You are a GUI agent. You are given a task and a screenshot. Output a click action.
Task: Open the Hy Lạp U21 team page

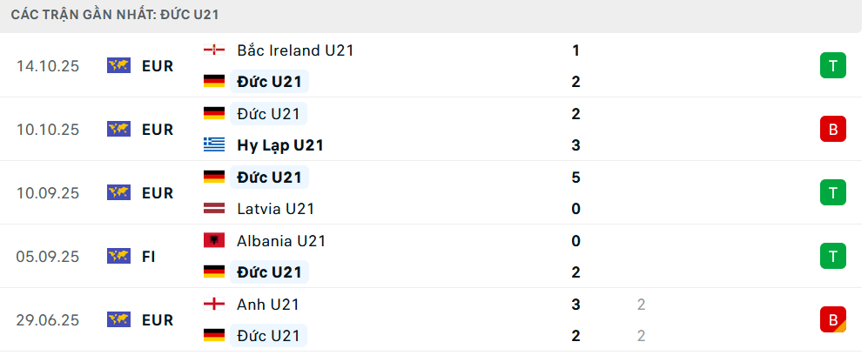pos(279,145)
